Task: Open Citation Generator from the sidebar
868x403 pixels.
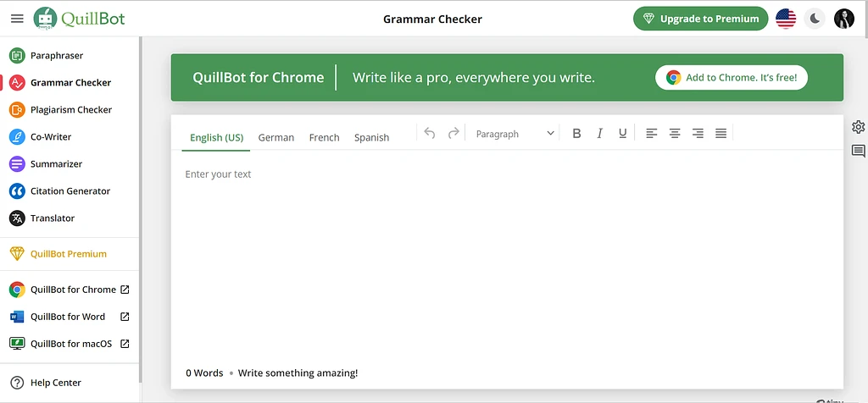Action: 70,190
